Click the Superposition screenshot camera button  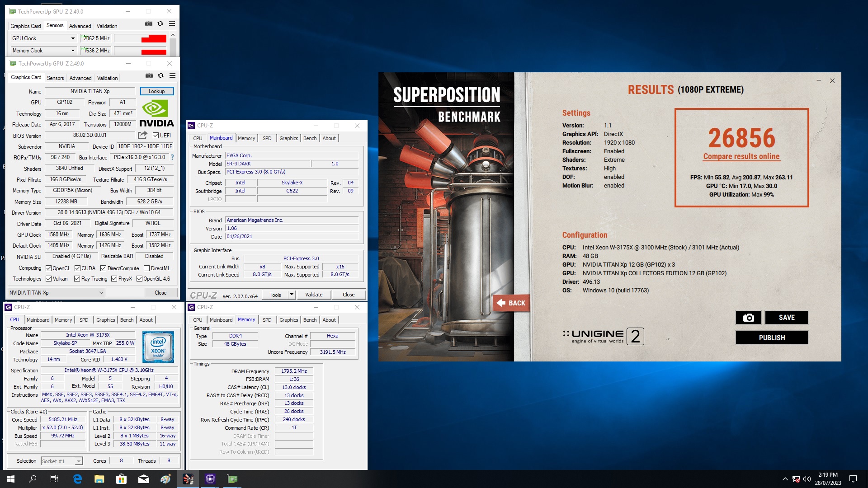(748, 317)
